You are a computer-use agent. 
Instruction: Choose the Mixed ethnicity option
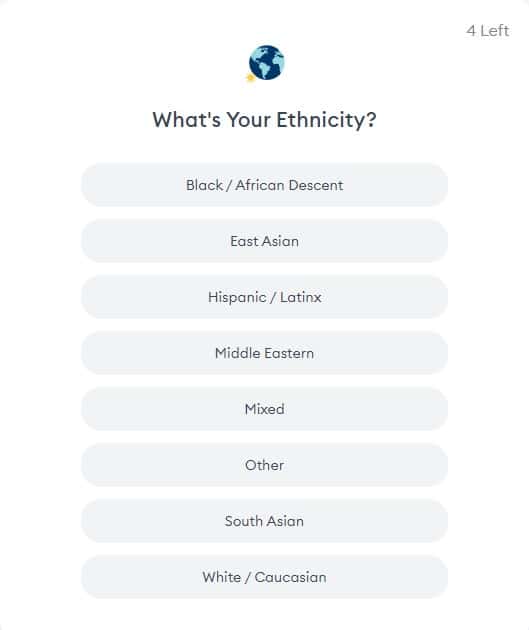tap(264, 409)
